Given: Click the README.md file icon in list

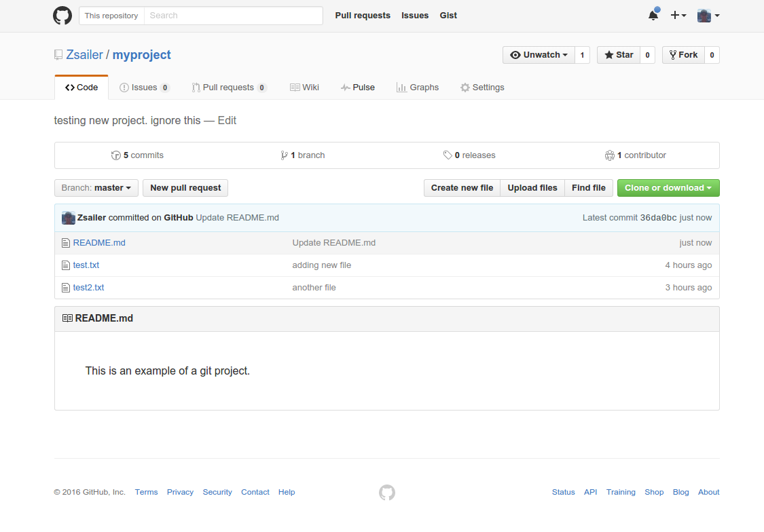Looking at the screenshot, I should (x=66, y=243).
